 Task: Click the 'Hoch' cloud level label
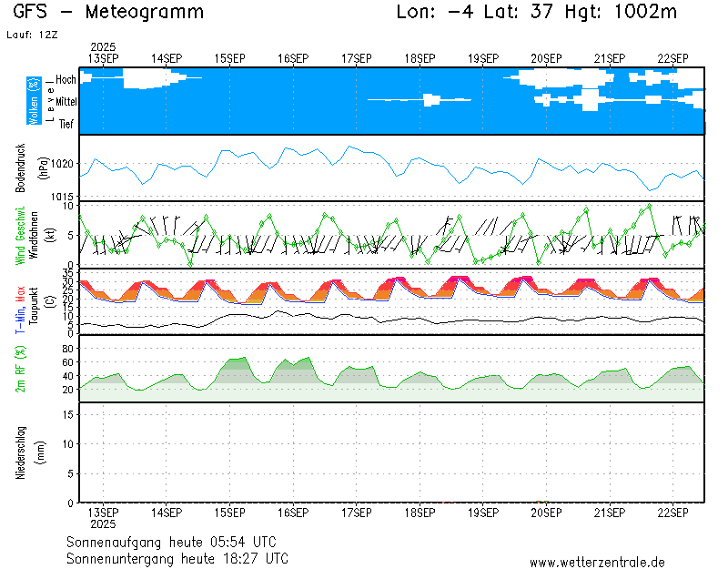[x=66, y=80]
